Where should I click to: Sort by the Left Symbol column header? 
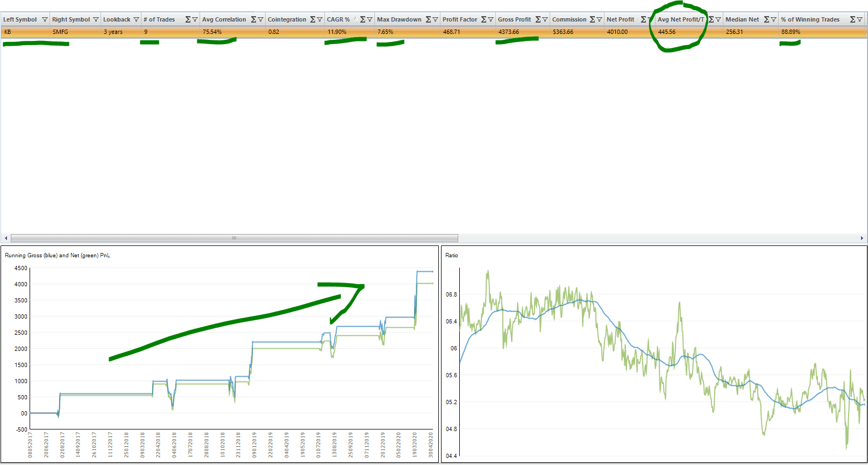point(20,19)
